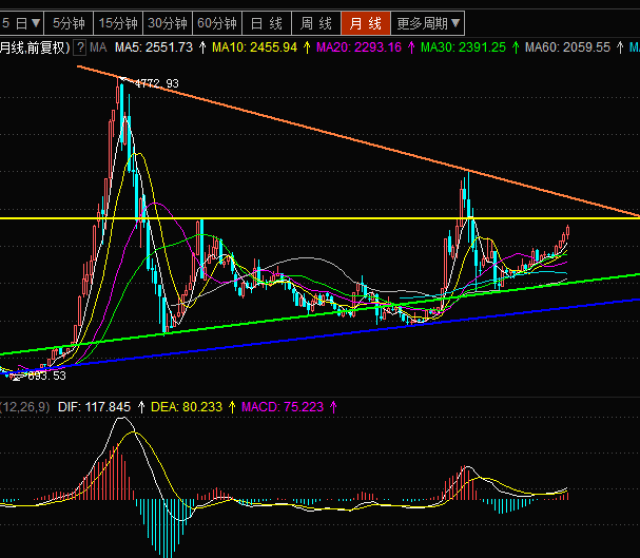Click the DIF: 117.845 value
Image resolution: width=640 pixels, height=558 pixels.
tap(94, 407)
